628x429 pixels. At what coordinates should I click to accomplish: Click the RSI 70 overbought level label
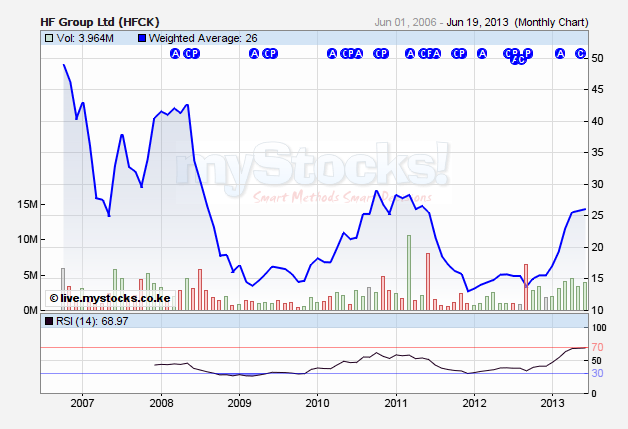click(x=596, y=347)
